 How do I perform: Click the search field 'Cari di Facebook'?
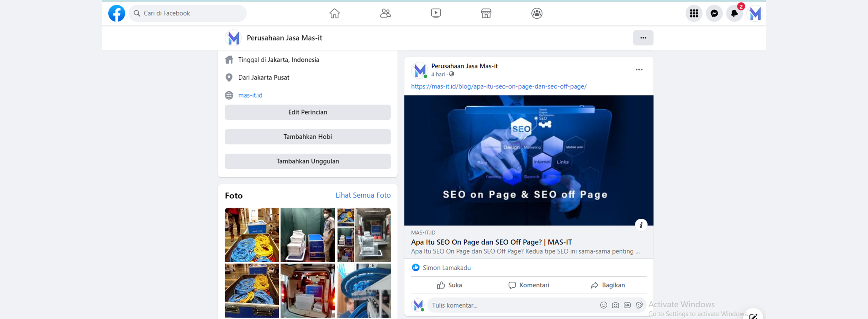(188, 14)
